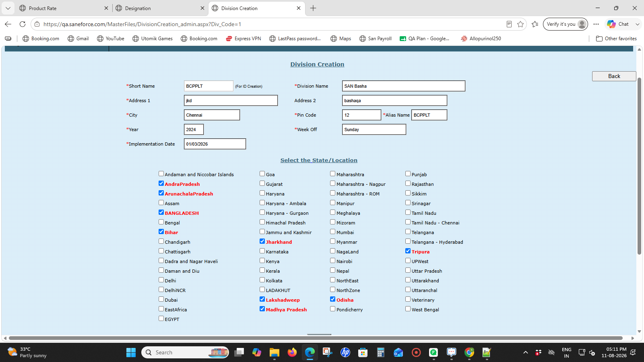Open Microsoft Store from the taskbar

[x=363, y=352]
